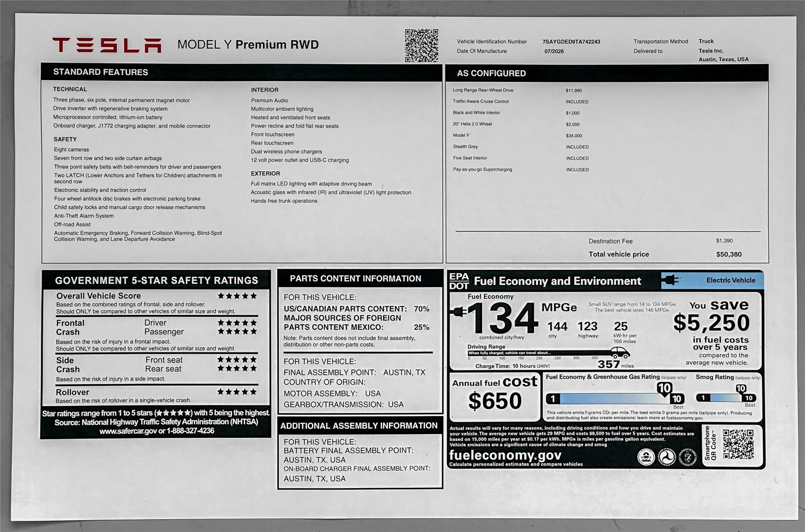
Task: Click the DOT triskelion seal near fueleconomy.gov
Action: (667, 457)
